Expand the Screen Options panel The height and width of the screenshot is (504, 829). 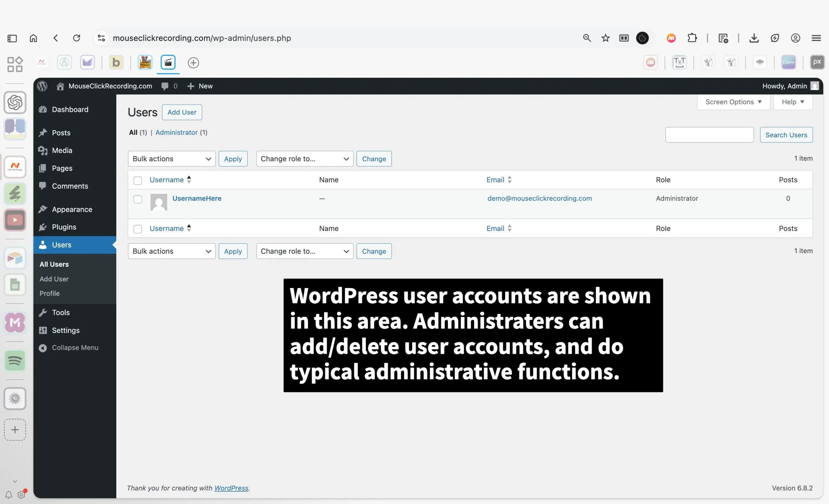pos(733,102)
